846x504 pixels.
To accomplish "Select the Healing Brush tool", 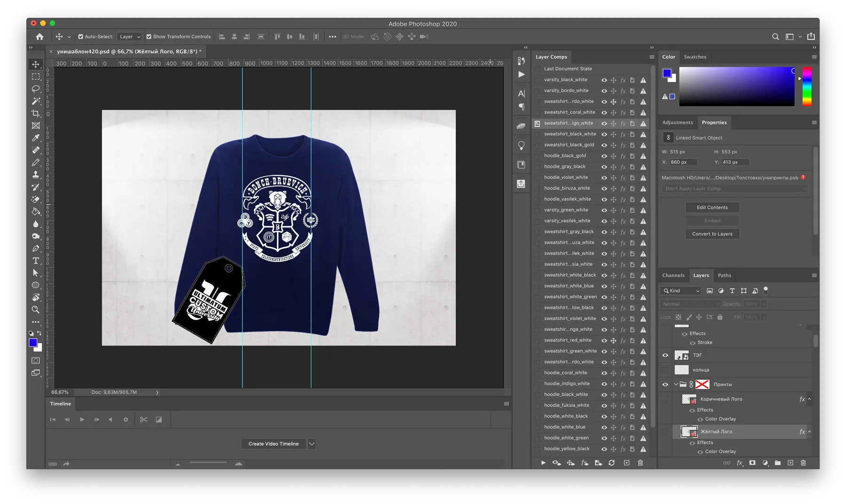I will pyautogui.click(x=36, y=150).
